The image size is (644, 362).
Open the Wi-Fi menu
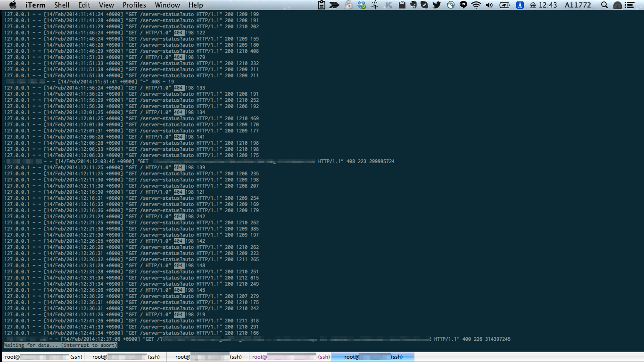(x=476, y=5)
